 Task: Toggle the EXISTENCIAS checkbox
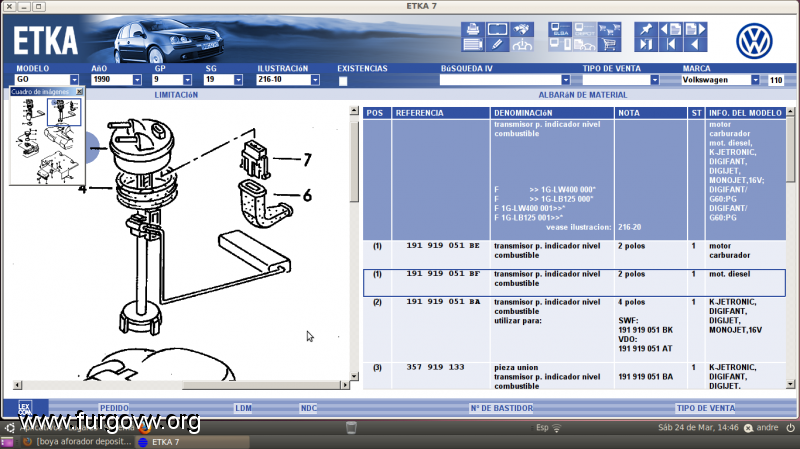[343, 81]
